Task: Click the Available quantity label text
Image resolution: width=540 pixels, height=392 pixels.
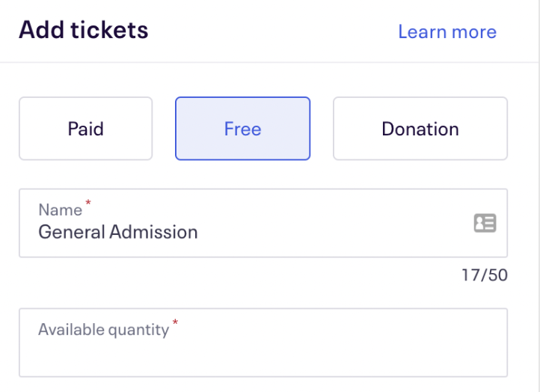Action: click(103, 330)
